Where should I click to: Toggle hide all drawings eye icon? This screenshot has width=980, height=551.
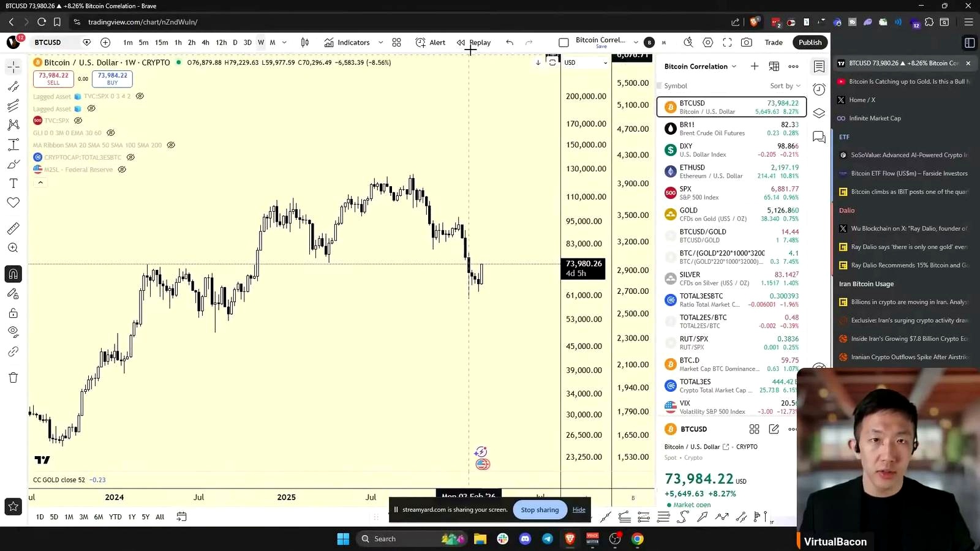(x=13, y=331)
